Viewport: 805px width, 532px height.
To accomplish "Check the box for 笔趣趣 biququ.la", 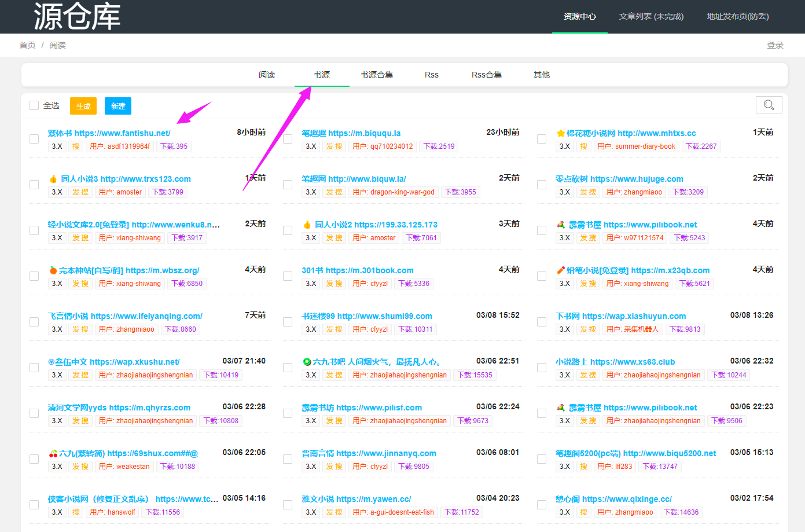I will 288,139.
